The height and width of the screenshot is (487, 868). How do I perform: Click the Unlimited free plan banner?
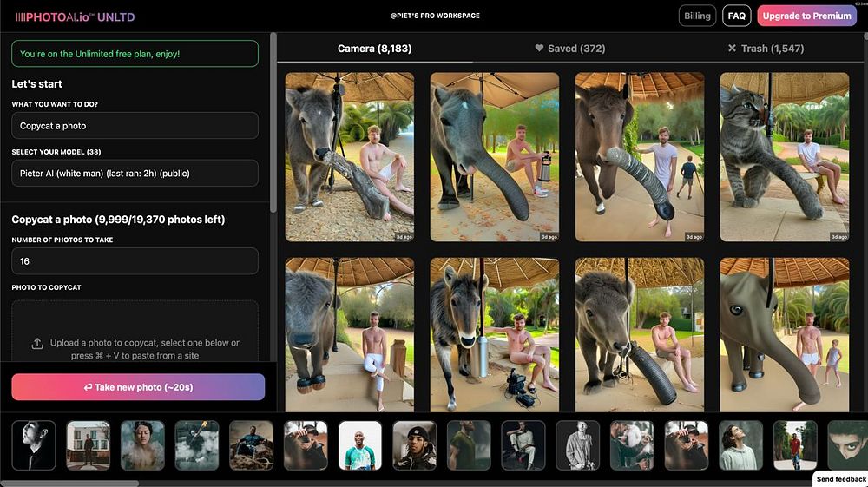click(135, 54)
